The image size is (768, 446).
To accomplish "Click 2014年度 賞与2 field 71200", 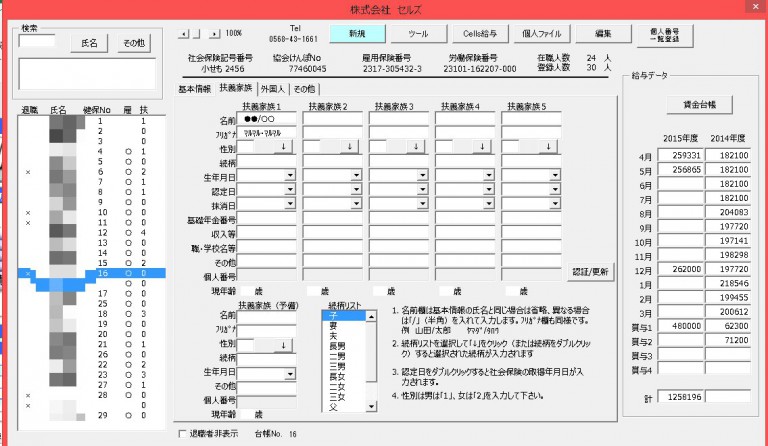I will tap(728, 340).
